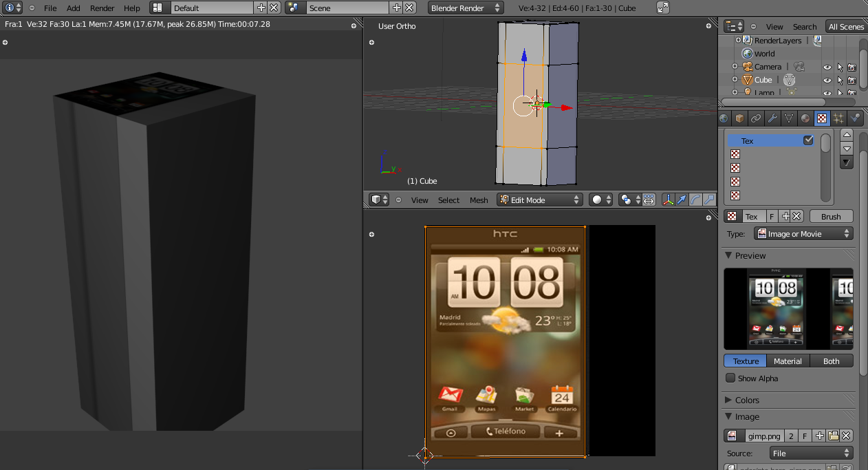Toggle fullscreen with the top bar icon
The height and width of the screenshot is (470, 868).
pos(662,8)
